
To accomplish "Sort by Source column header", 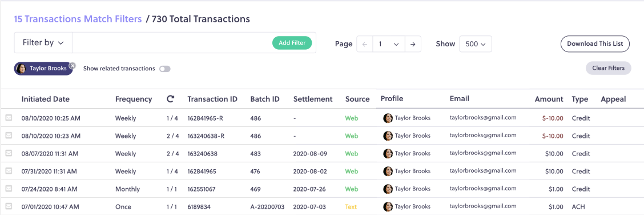I will (357, 99).
